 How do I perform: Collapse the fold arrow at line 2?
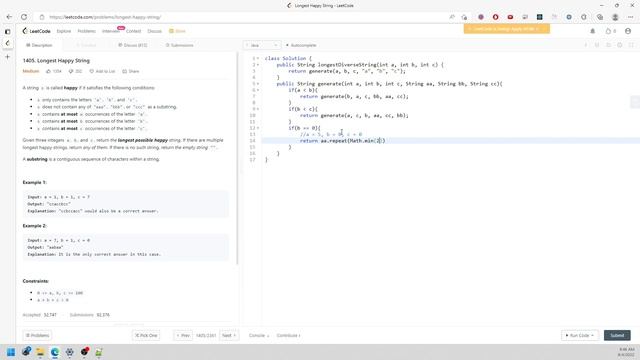pos(258,64)
